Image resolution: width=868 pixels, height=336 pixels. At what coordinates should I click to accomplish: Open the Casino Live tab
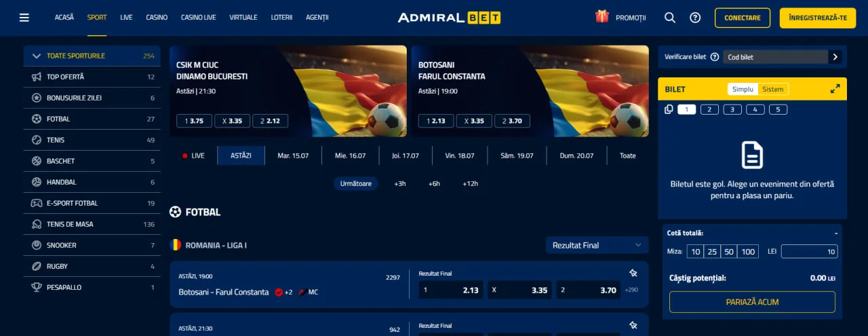click(x=199, y=18)
